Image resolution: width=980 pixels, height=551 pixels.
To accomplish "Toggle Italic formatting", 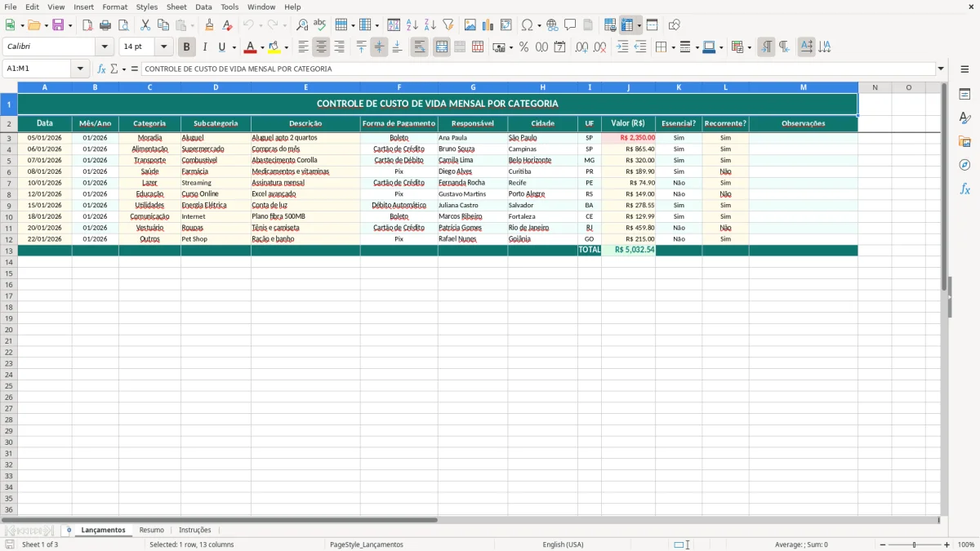I will [204, 47].
